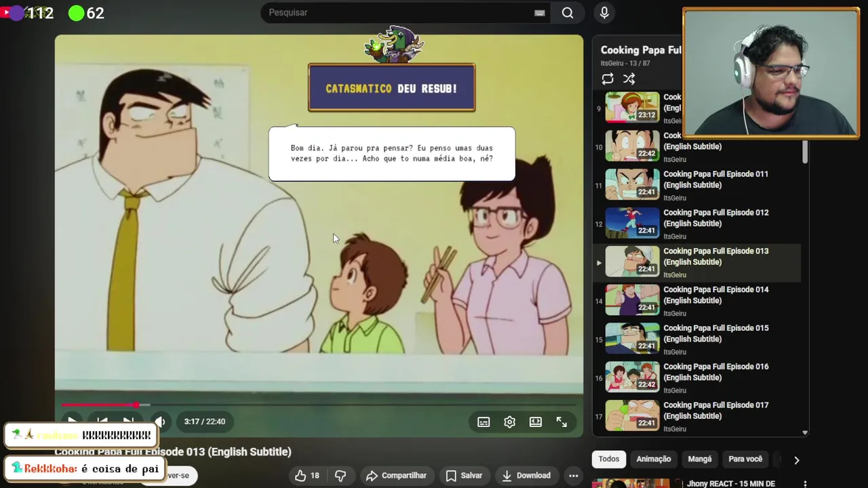Open player settings gear
This screenshot has width=868, height=488.
[510, 422]
